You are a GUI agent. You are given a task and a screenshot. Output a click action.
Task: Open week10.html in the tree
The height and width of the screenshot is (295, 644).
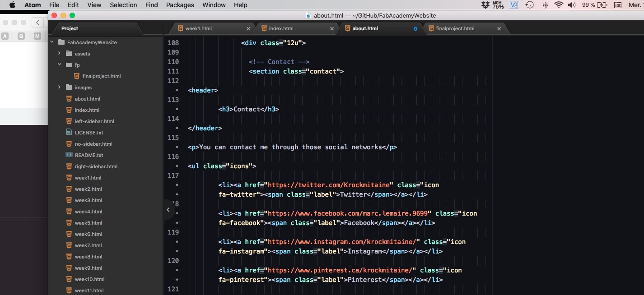point(89,279)
